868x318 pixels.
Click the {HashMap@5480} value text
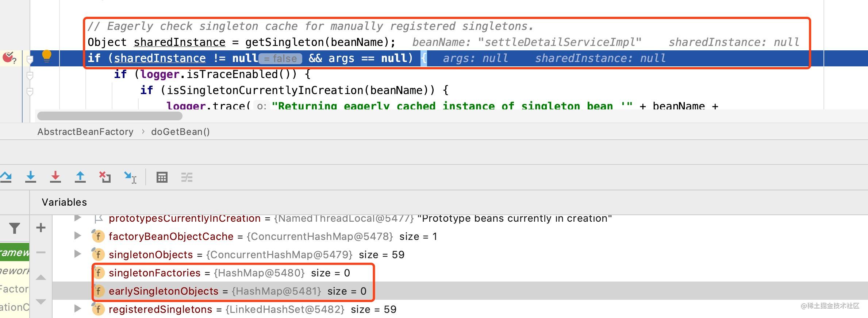[x=259, y=273]
